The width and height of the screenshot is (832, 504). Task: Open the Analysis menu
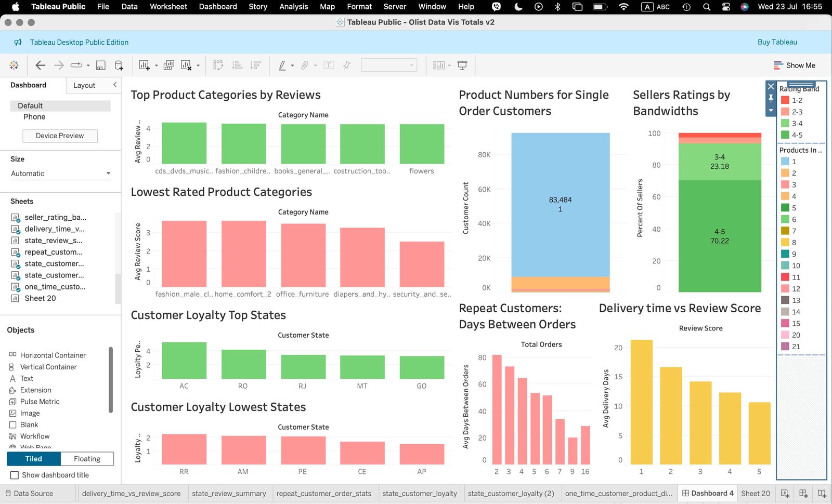coord(293,7)
